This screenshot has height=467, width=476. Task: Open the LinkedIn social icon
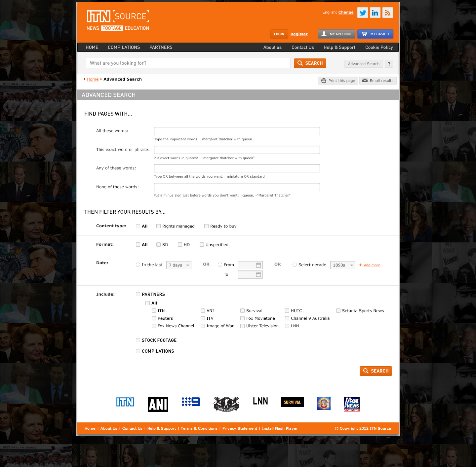pyautogui.click(x=375, y=13)
